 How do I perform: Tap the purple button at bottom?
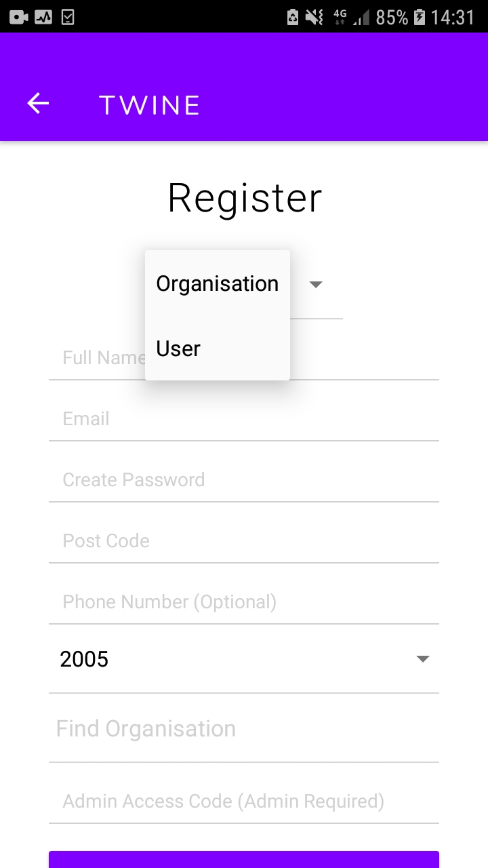pyautogui.click(x=244, y=859)
